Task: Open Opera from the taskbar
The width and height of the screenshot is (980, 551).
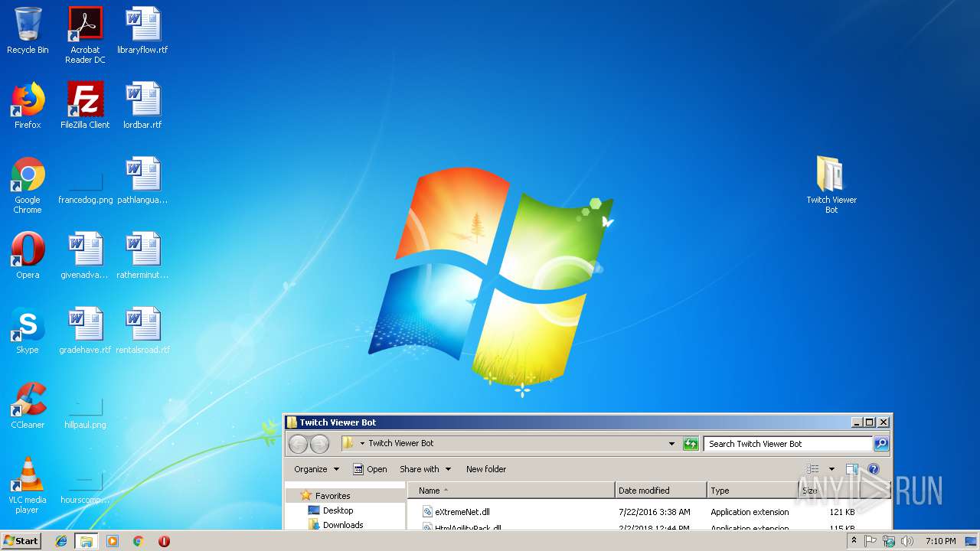Action: [164, 541]
